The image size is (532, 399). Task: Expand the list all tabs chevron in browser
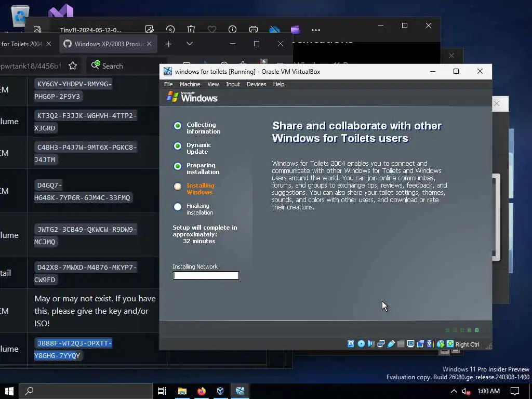tap(190, 44)
